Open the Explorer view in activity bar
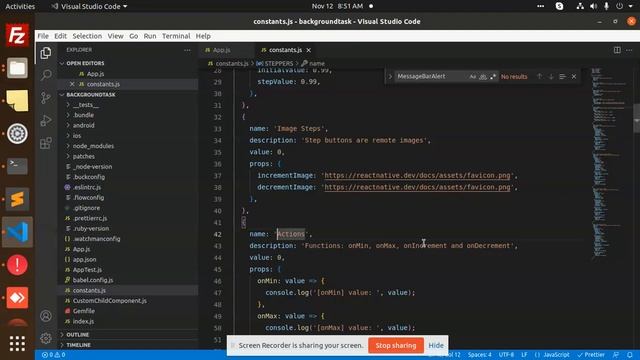 coord(46,53)
